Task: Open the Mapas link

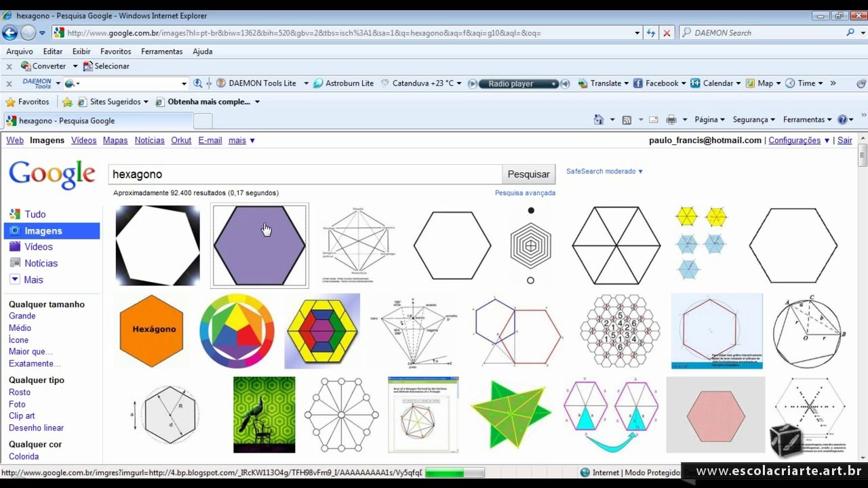Action: click(115, 140)
